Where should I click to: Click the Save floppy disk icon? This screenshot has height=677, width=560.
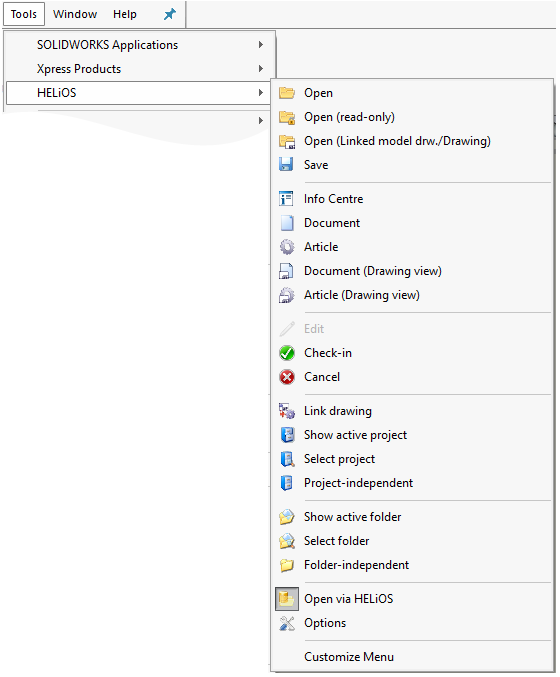pos(286,165)
